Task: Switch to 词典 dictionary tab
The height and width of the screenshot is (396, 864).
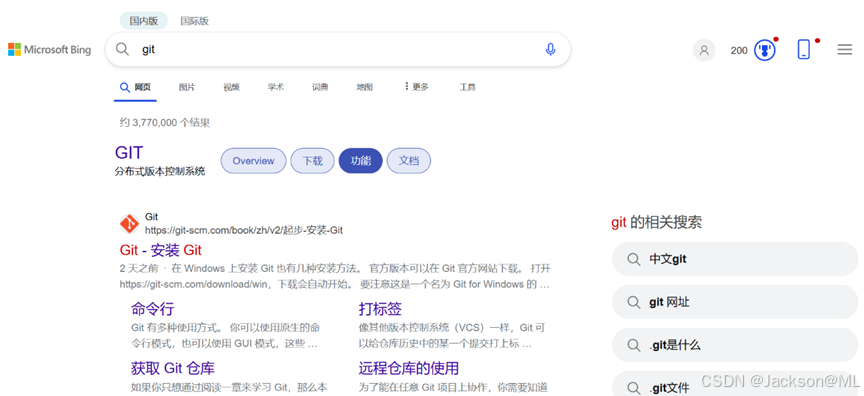Action: tap(320, 87)
